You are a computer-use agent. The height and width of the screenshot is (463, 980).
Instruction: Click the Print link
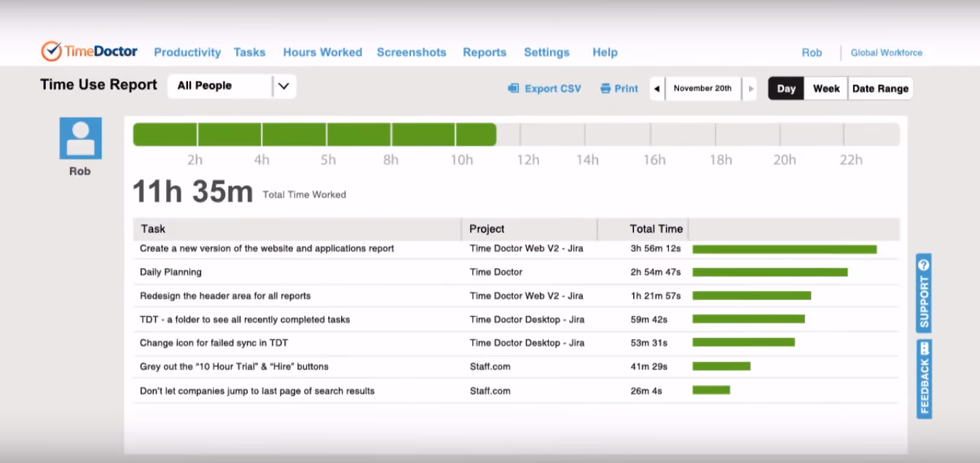(627, 89)
